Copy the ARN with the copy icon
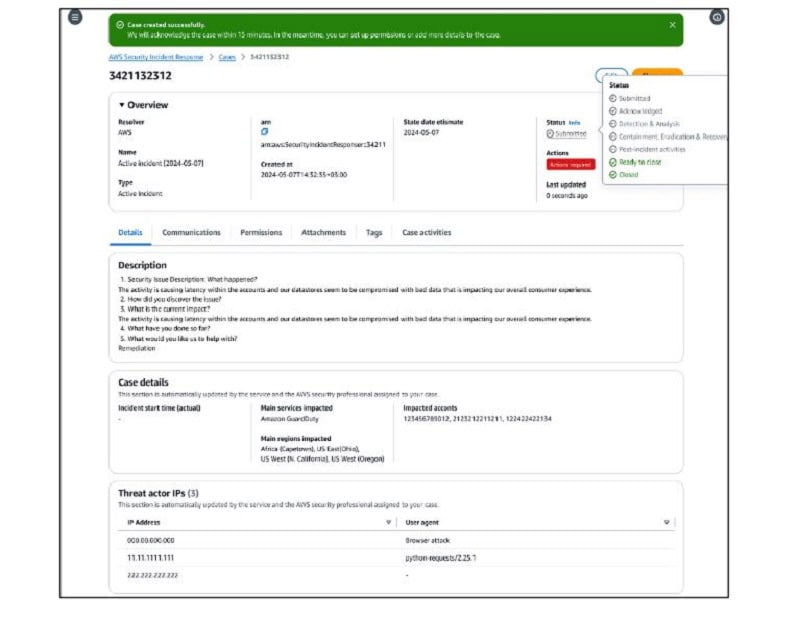 click(x=264, y=132)
